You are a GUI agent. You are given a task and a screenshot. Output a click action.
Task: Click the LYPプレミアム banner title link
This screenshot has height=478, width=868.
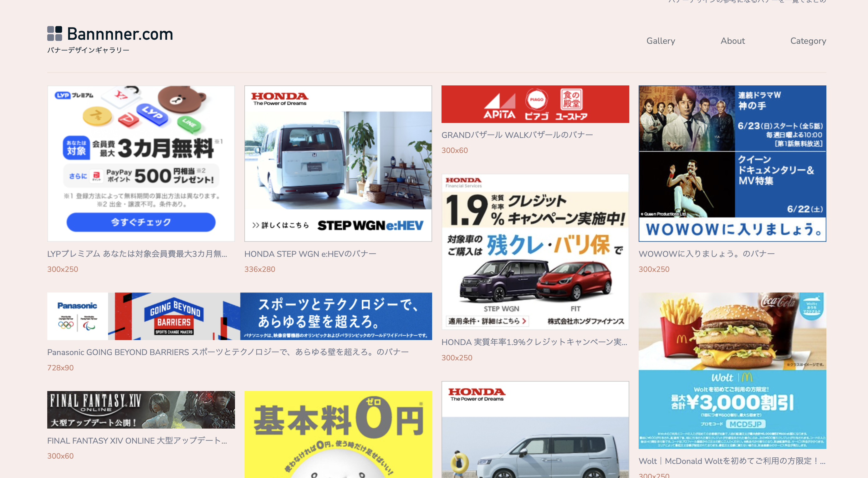tap(137, 254)
